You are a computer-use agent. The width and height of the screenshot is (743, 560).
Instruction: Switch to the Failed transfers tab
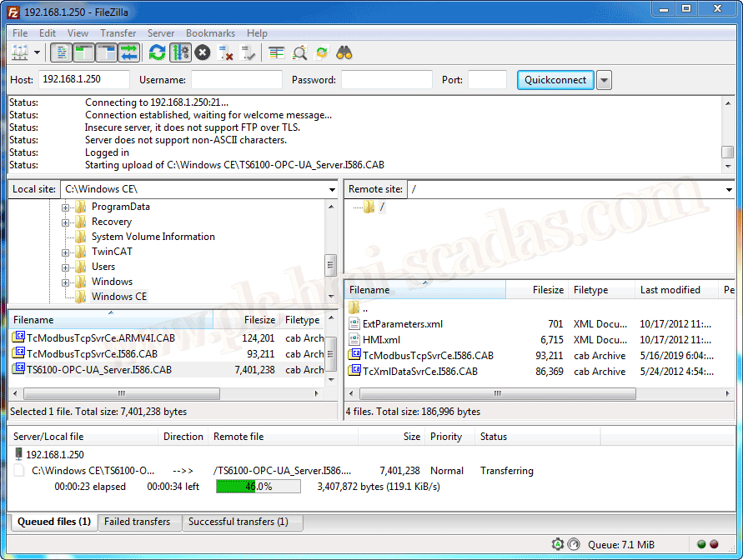pyautogui.click(x=137, y=522)
